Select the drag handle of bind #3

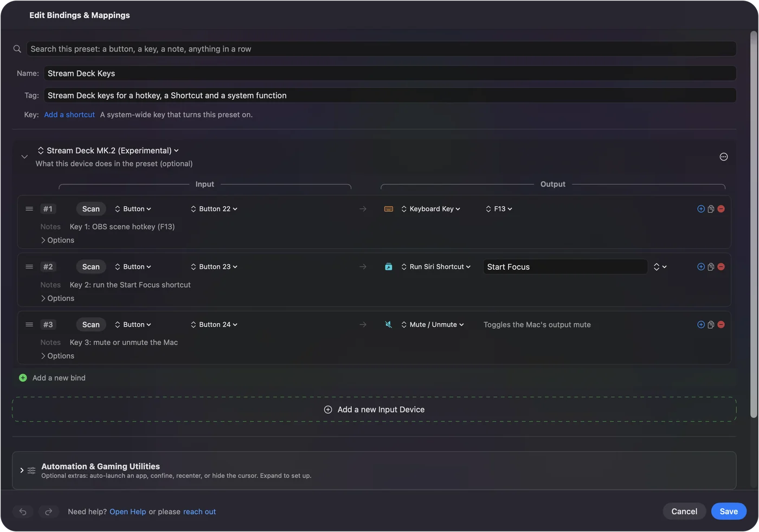pos(29,324)
